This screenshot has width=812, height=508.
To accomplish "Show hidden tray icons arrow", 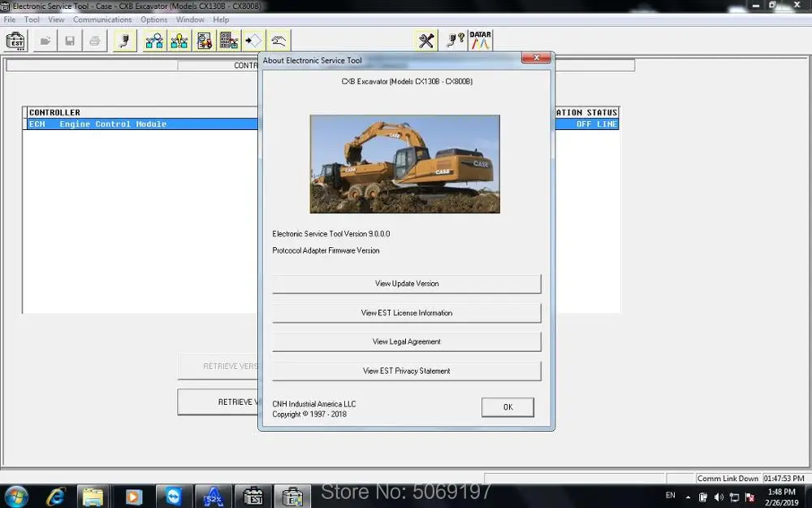I will (688, 497).
